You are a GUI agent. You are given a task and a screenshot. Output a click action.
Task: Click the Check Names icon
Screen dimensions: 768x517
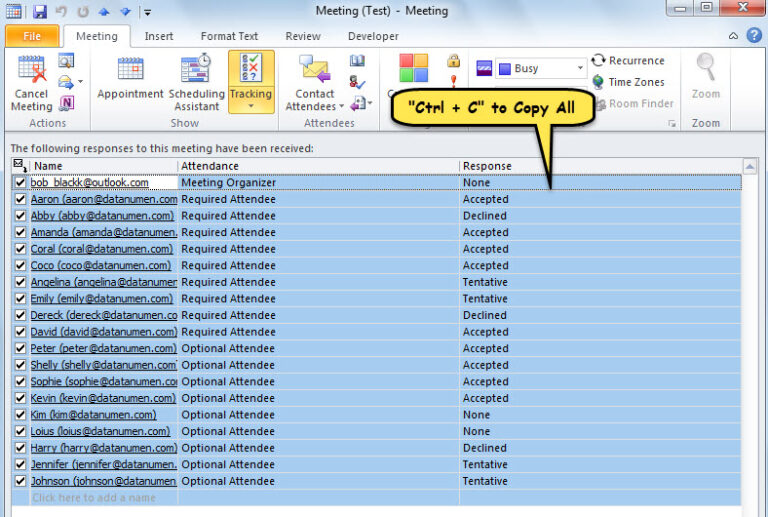(357, 82)
